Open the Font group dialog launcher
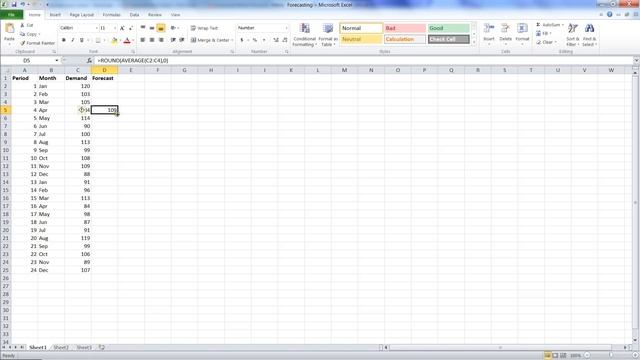Image resolution: width=640 pixels, height=360 pixels. 133,52
